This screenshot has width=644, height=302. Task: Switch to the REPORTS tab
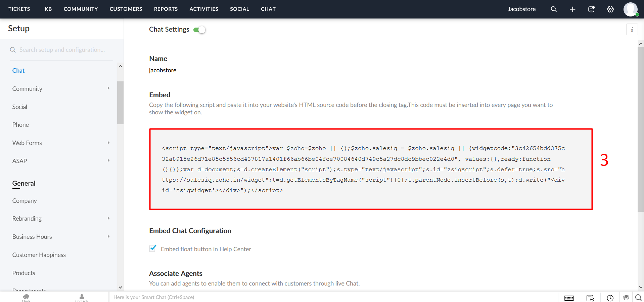click(x=166, y=9)
